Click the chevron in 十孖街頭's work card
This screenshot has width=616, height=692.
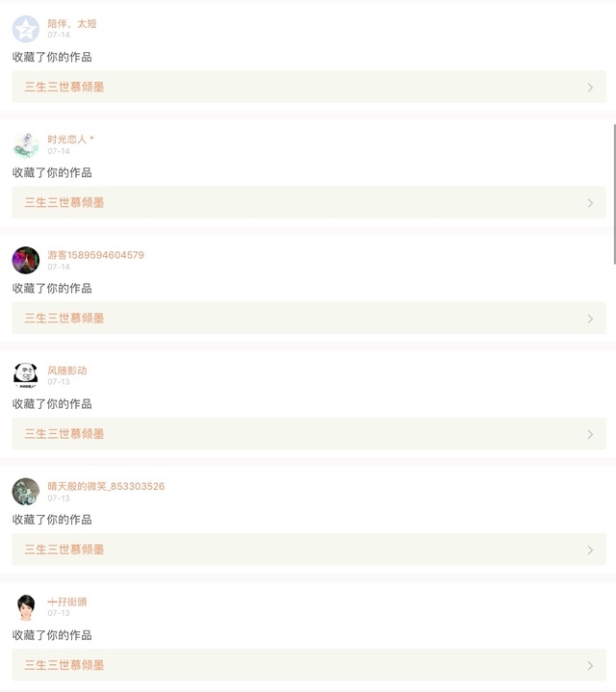pyautogui.click(x=590, y=665)
